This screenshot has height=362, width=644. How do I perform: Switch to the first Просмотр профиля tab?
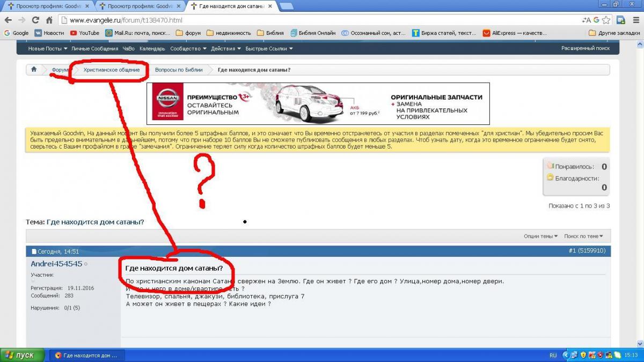tap(47, 6)
